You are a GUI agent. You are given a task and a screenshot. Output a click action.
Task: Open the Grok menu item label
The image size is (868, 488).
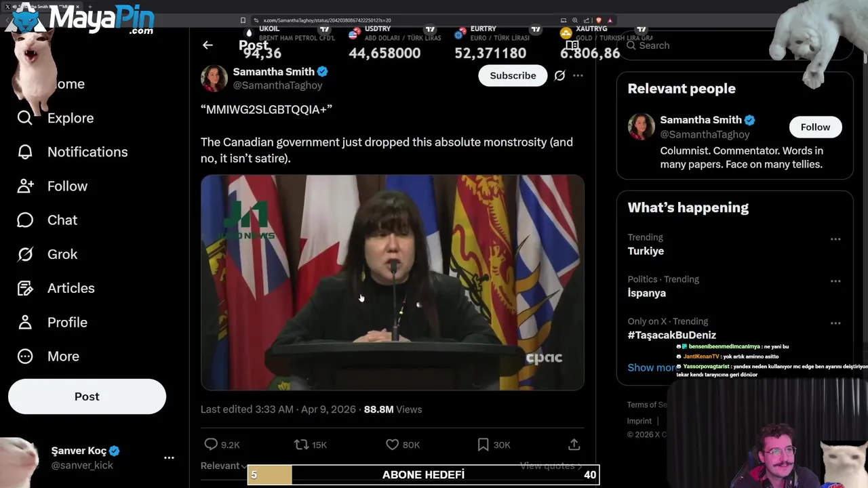62,254
